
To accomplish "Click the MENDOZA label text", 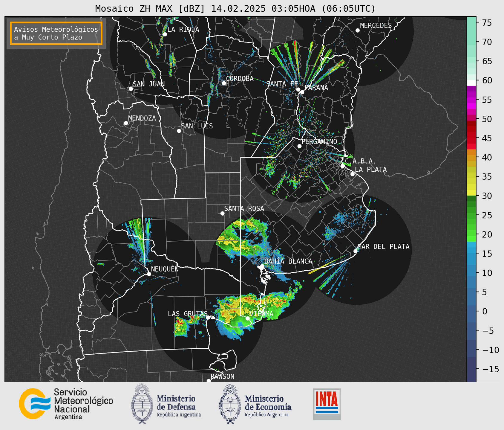I will pos(142,118).
